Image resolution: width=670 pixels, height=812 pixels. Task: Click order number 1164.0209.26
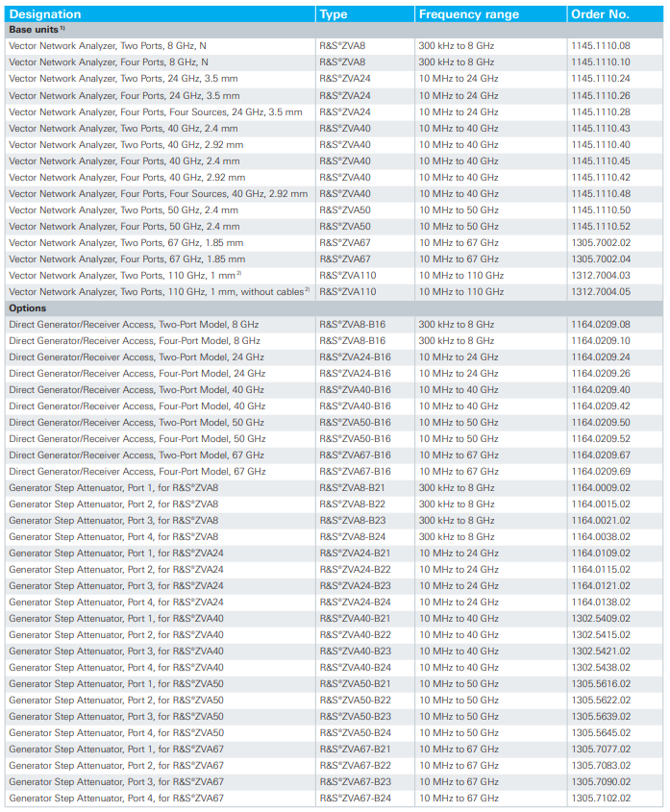pos(601,374)
